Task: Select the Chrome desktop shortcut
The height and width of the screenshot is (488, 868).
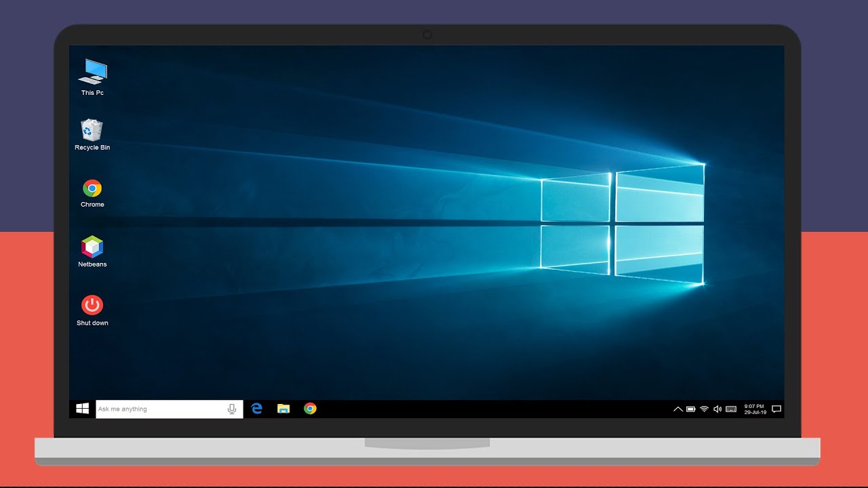Action: tap(92, 188)
